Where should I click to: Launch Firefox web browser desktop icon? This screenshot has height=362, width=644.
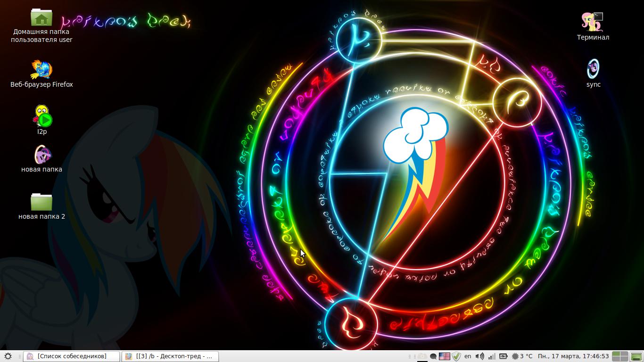[41, 69]
